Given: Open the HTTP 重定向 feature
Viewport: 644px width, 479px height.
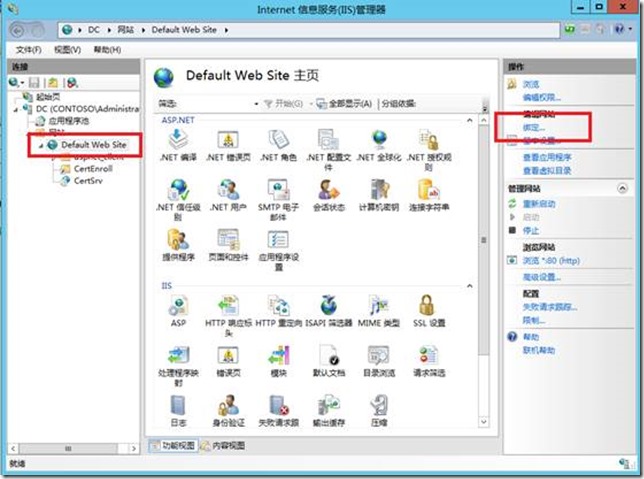Looking at the screenshot, I should pos(278,311).
